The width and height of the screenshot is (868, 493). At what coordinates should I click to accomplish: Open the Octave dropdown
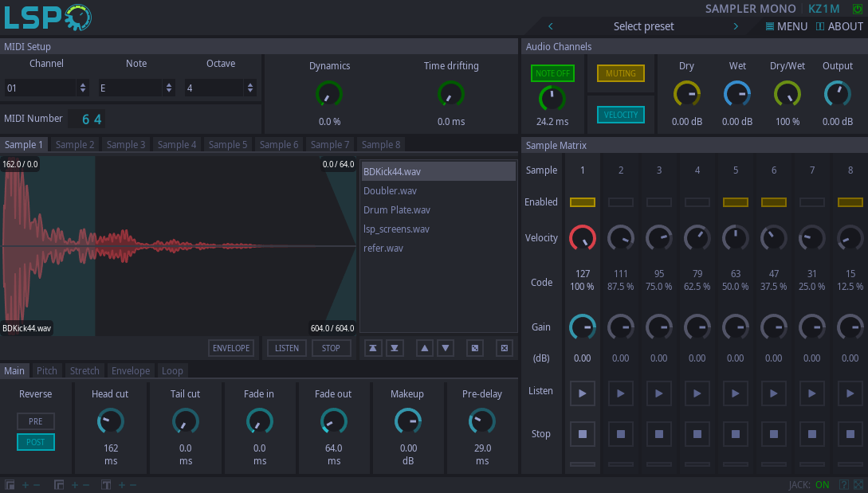click(x=221, y=88)
